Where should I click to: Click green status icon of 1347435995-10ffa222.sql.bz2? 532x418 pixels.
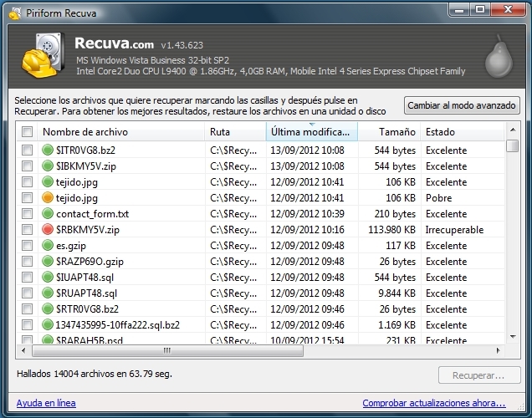click(x=48, y=324)
